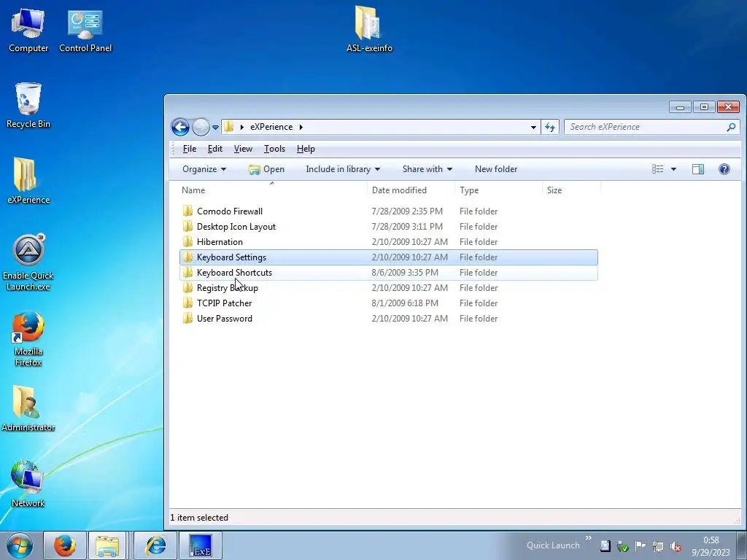This screenshot has width=747, height=560.
Task: Open the File menu
Action: (x=190, y=149)
